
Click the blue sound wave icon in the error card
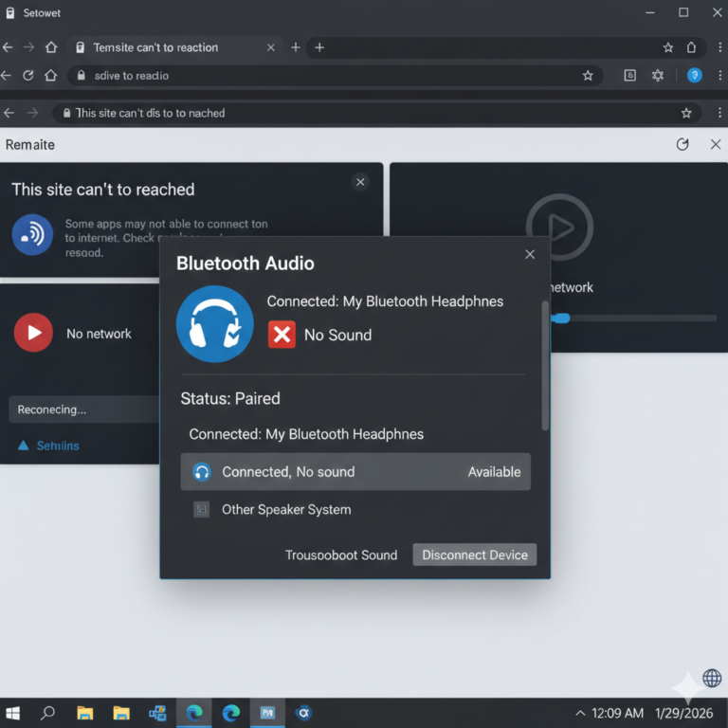click(x=32, y=234)
